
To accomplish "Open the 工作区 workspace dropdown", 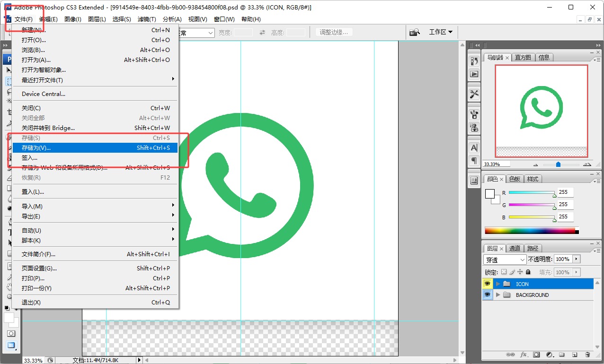I will 440,32.
